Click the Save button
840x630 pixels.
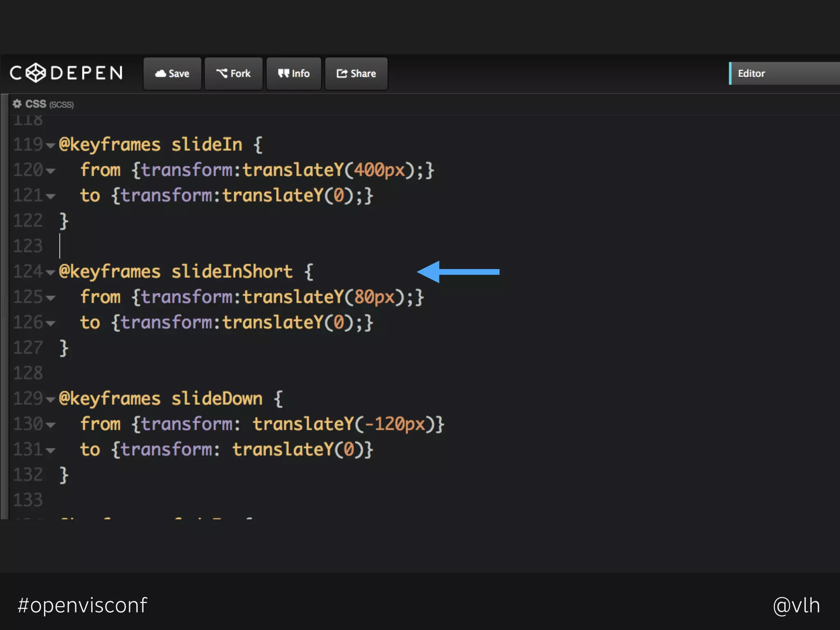tap(172, 74)
